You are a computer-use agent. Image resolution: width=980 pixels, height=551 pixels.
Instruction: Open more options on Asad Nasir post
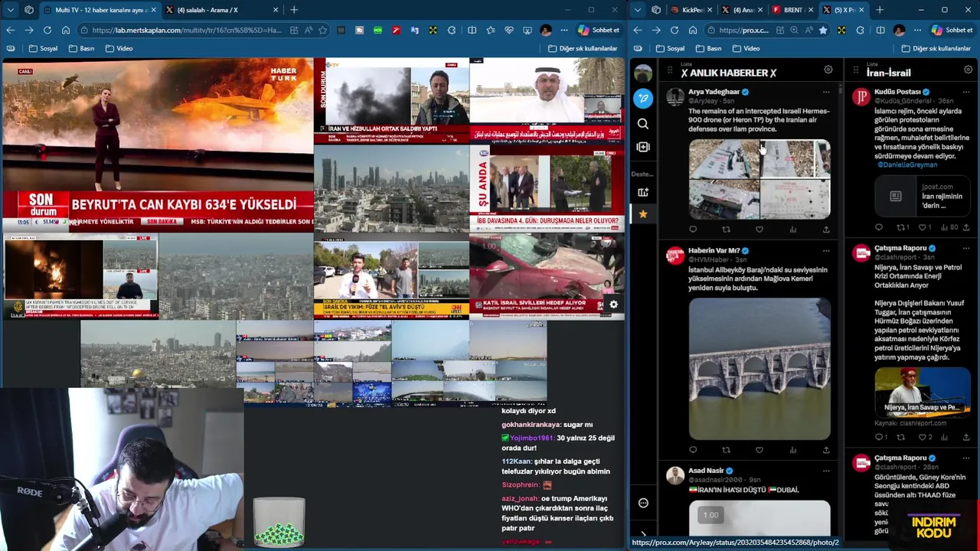826,471
